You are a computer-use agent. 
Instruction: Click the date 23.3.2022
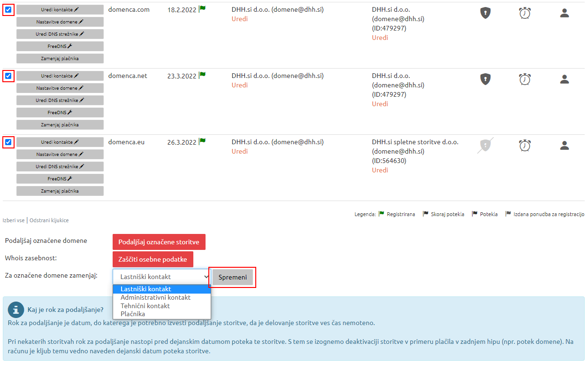coord(182,76)
